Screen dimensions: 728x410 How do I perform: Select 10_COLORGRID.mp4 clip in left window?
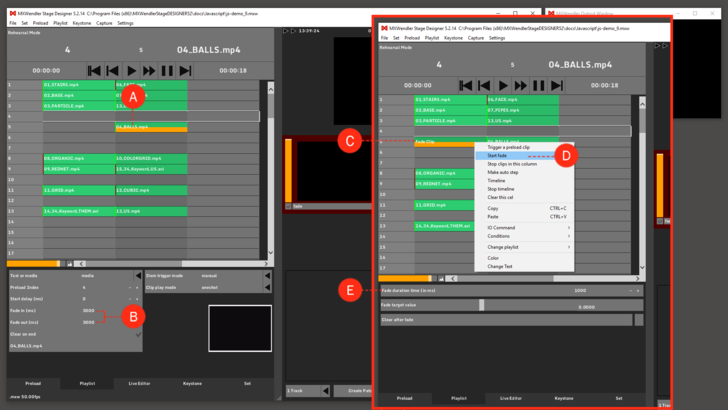[151, 158]
